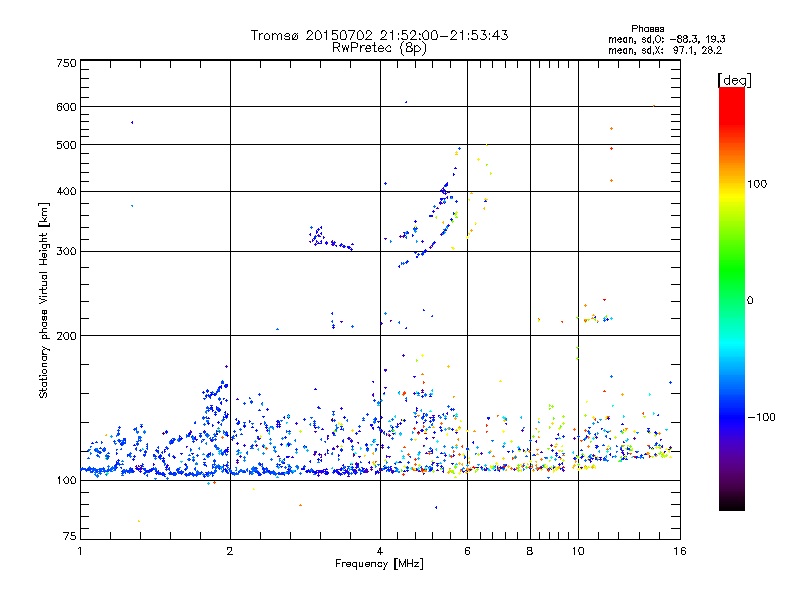Click the y-axis label '400'
Screen dimensions: 800x600
click(x=67, y=191)
